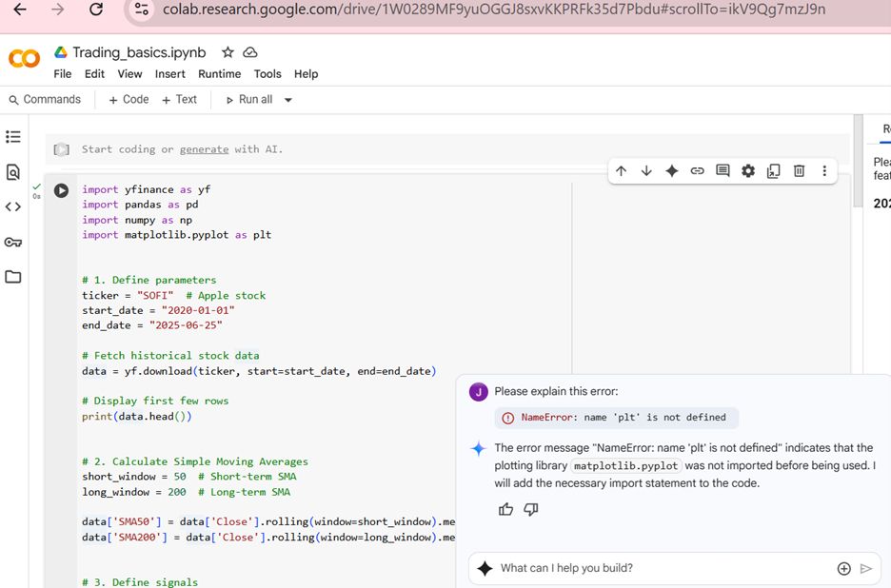Add a comment to the cell
Screen dimensions: 891x588
[723, 171]
